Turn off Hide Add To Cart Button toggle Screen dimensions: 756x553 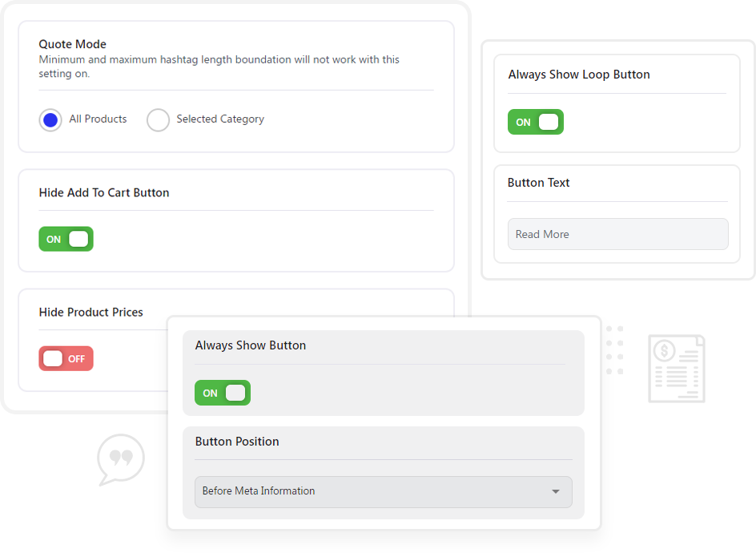pyautogui.click(x=66, y=239)
